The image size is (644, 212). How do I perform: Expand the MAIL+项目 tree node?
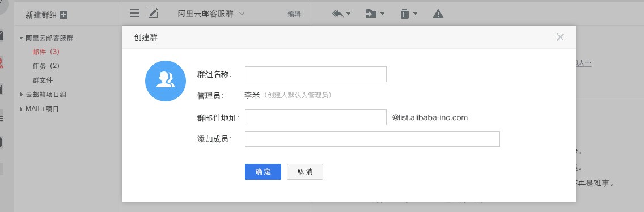[x=22, y=109]
